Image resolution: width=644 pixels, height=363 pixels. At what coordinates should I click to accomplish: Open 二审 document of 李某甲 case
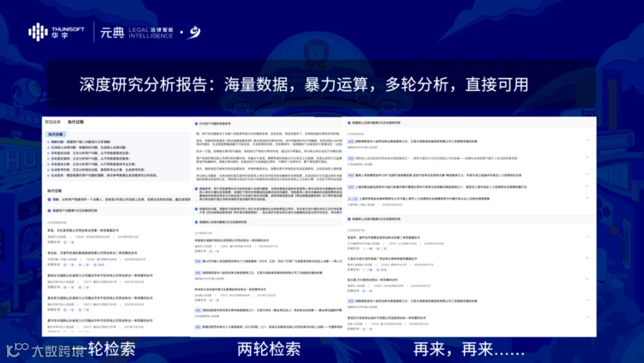pos(381,248)
